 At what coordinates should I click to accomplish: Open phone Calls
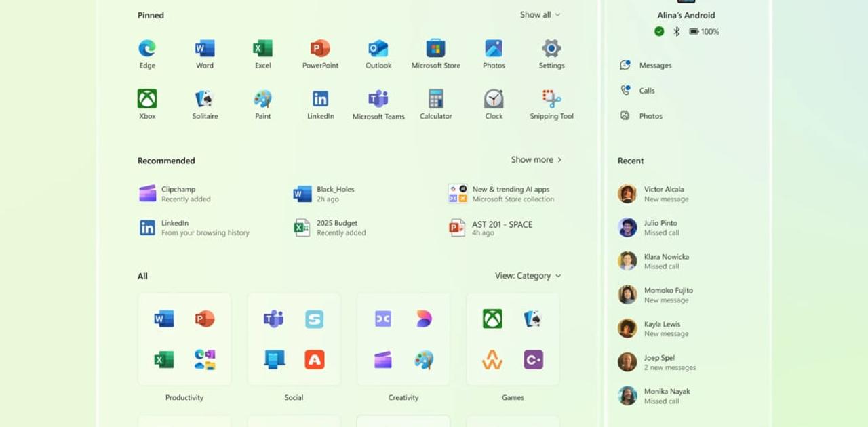637,91
